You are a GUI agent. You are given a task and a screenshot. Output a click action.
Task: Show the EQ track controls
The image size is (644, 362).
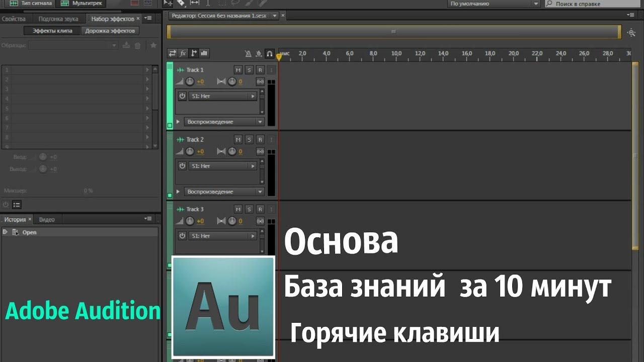(204, 53)
